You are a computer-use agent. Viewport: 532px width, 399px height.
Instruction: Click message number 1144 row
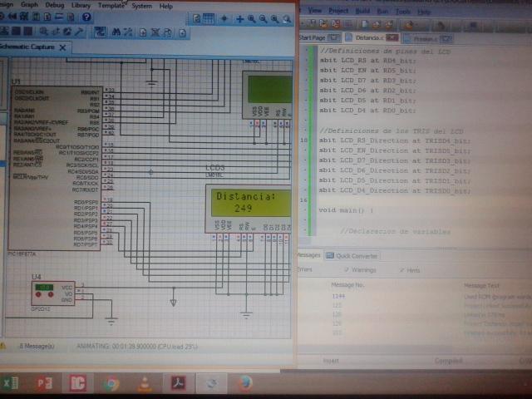[338, 296]
